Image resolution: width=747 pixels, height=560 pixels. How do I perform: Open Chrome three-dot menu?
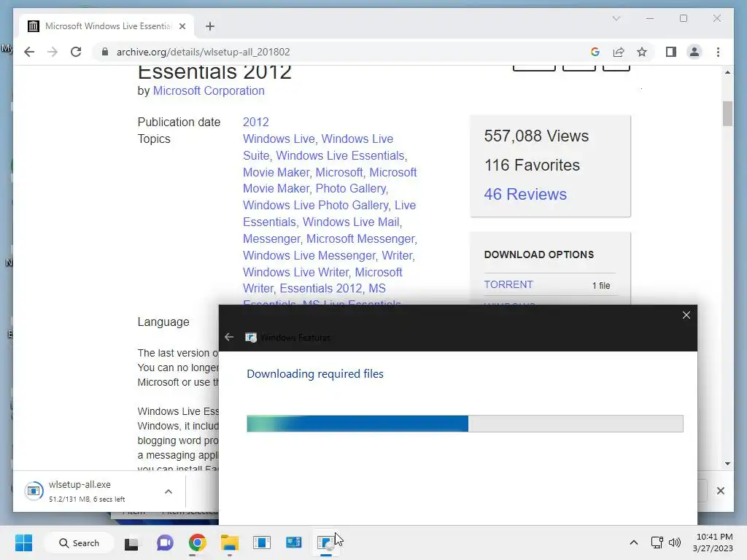[718, 52]
